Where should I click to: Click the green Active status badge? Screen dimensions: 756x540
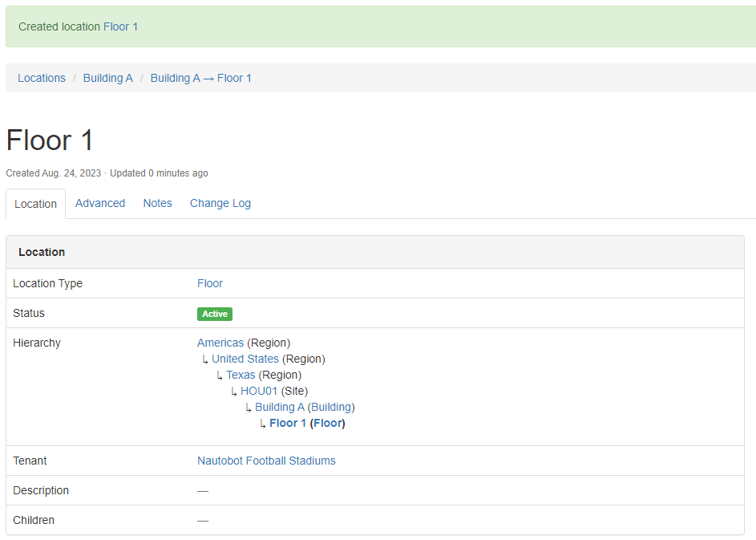tap(215, 314)
